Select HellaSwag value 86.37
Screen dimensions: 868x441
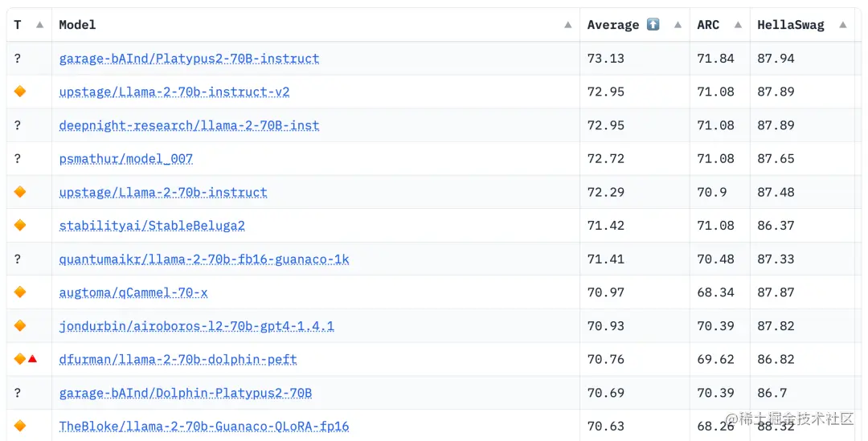(776, 226)
